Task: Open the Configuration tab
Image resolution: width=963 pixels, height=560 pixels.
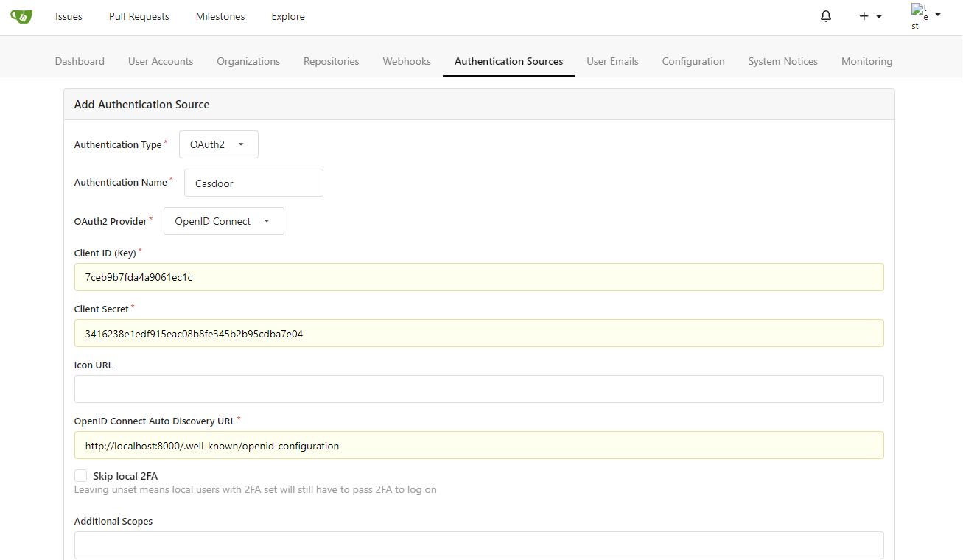Action: (693, 61)
